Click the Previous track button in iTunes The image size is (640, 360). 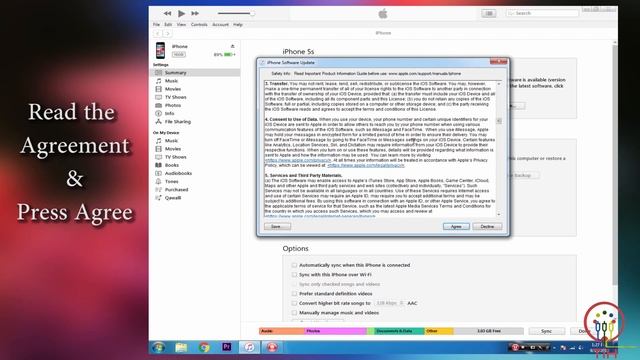click(167, 13)
